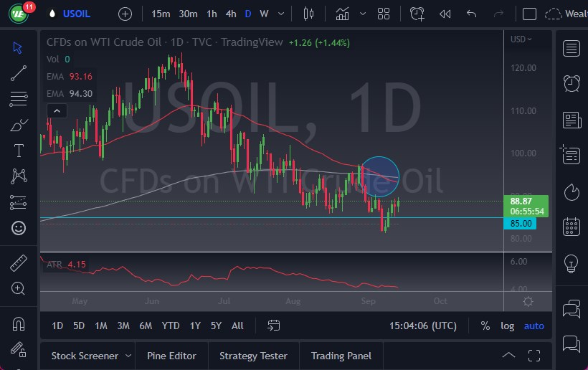Toggle auto scale on price axis
This screenshot has height=370, width=588.
pos(534,326)
